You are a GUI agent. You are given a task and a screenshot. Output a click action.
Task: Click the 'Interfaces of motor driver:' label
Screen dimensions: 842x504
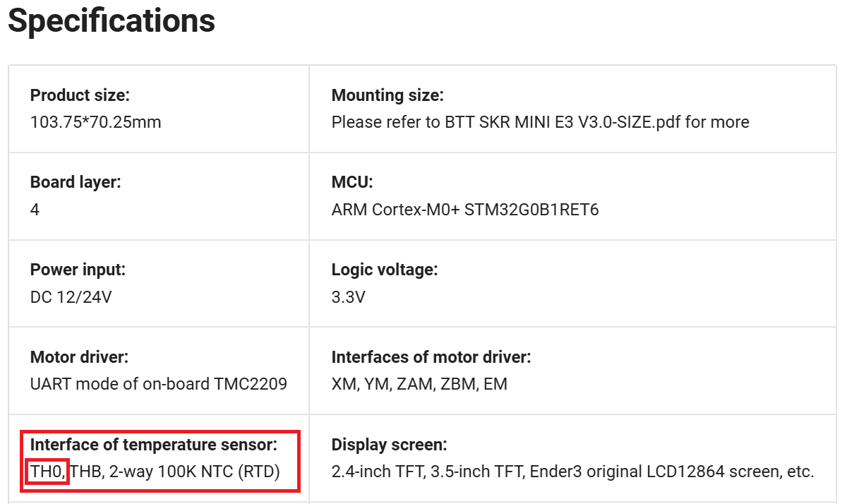tap(431, 357)
